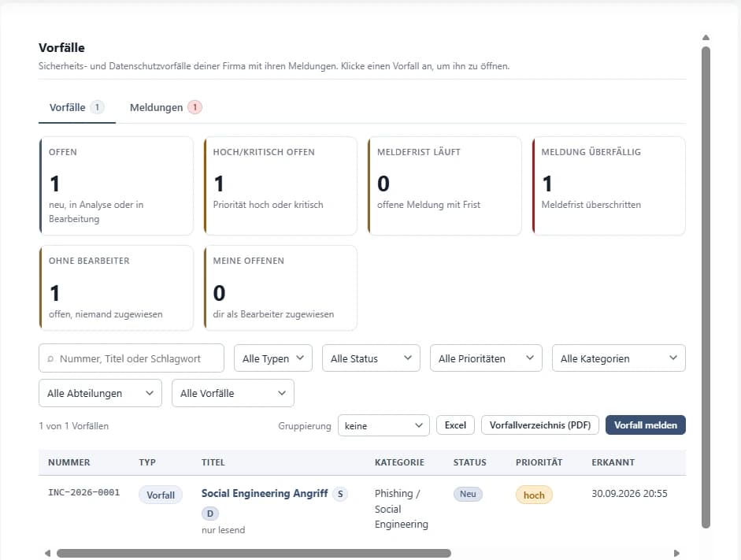Screen dimensions: 741x560
Task: Click the horizontal scrollbar left arrow
Action: pyautogui.click(x=47, y=553)
